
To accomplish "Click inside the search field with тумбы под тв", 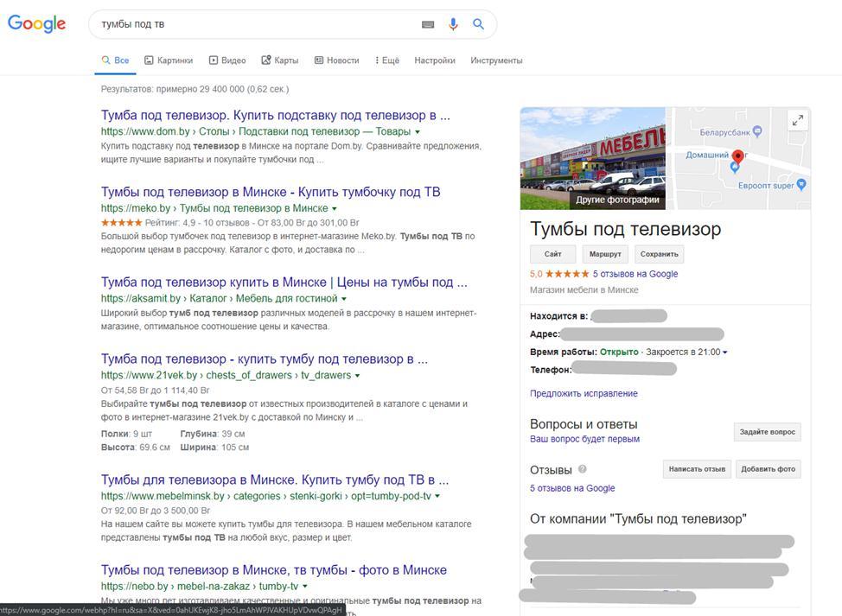I will pyautogui.click(x=258, y=24).
